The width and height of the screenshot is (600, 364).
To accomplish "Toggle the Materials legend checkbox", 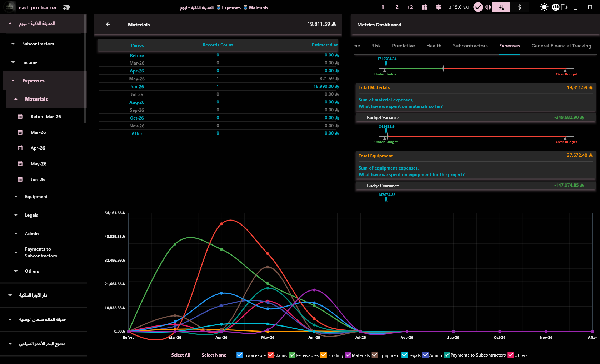I will (x=348, y=355).
